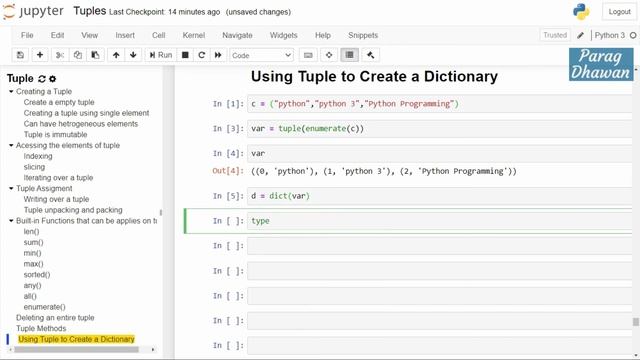Click the Trusted notebook indicator
This screenshot has width=640, height=360.
click(555, 36)
